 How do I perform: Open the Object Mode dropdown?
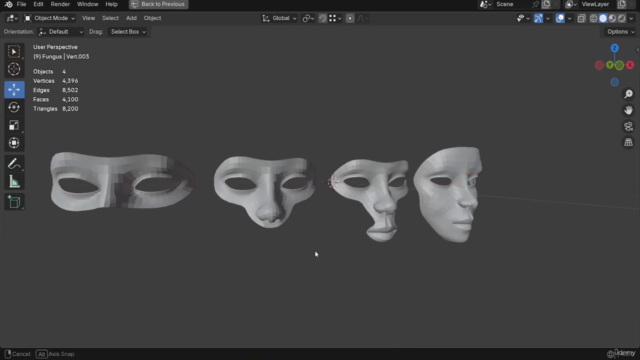click(x=49, y=18)
